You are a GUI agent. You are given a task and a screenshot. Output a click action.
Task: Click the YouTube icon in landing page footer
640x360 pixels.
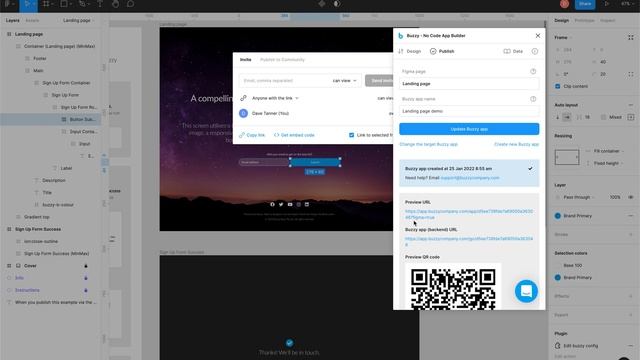[290, 204]
